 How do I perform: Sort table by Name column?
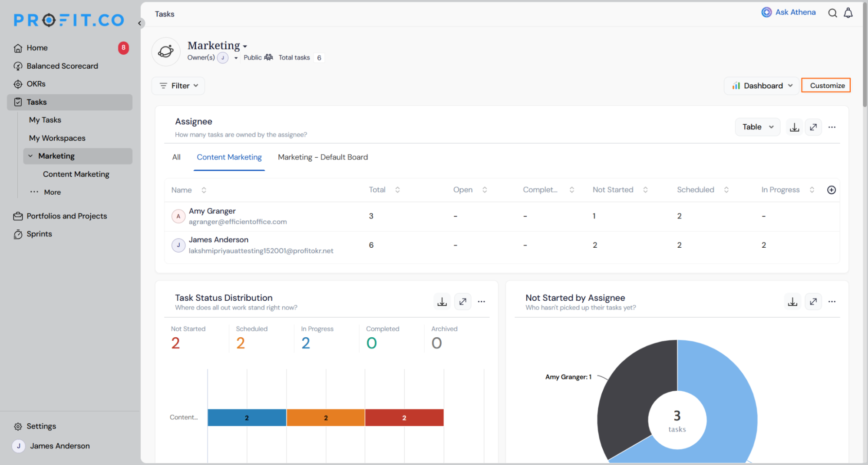click(204, 190)
